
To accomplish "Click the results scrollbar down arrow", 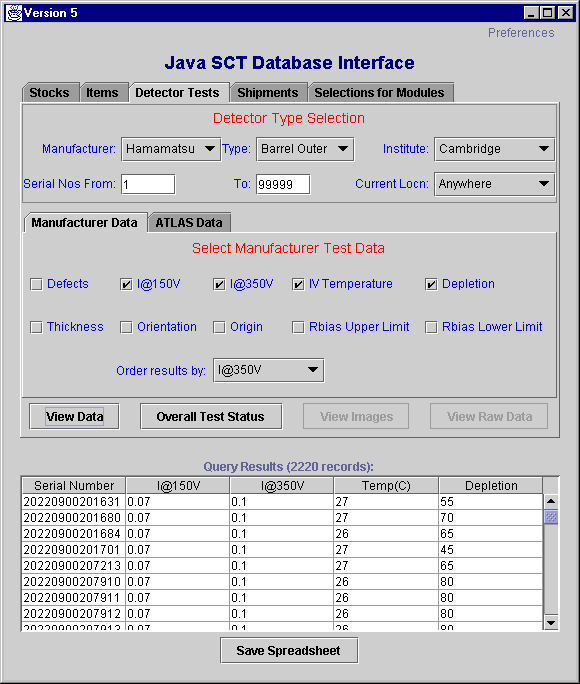I will (551, 622).
